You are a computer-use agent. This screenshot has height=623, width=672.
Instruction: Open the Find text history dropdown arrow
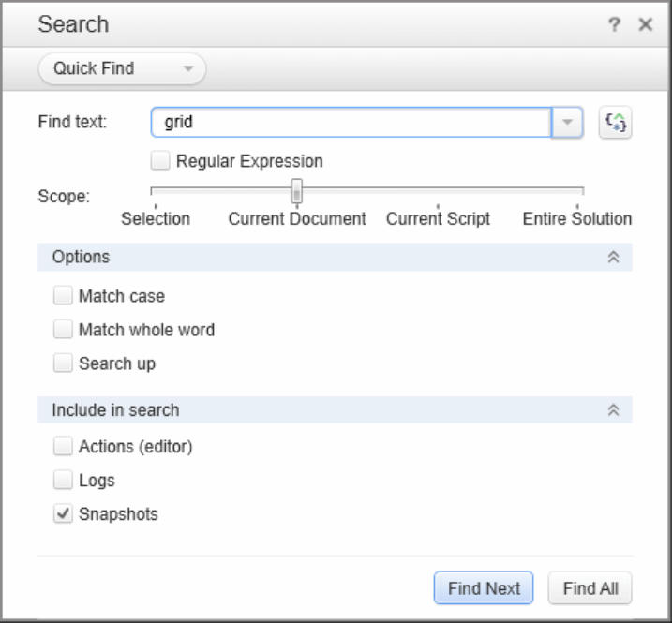tap(567, 123)
